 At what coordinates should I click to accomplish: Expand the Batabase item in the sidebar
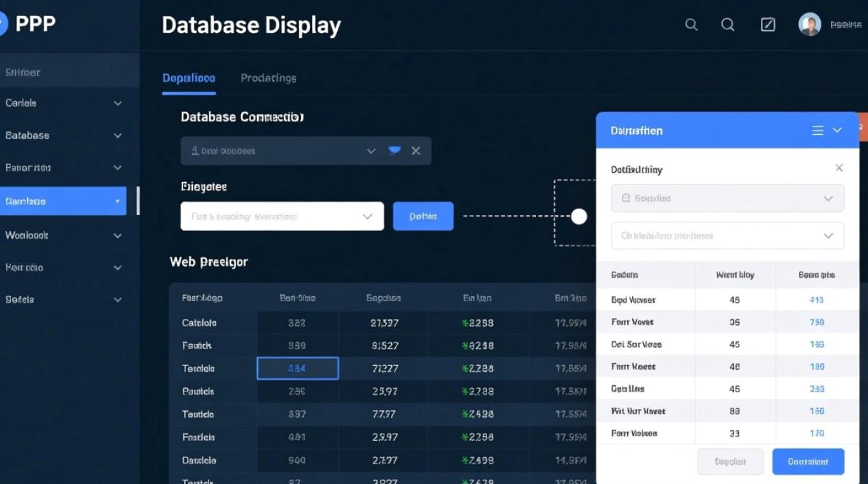63,136
